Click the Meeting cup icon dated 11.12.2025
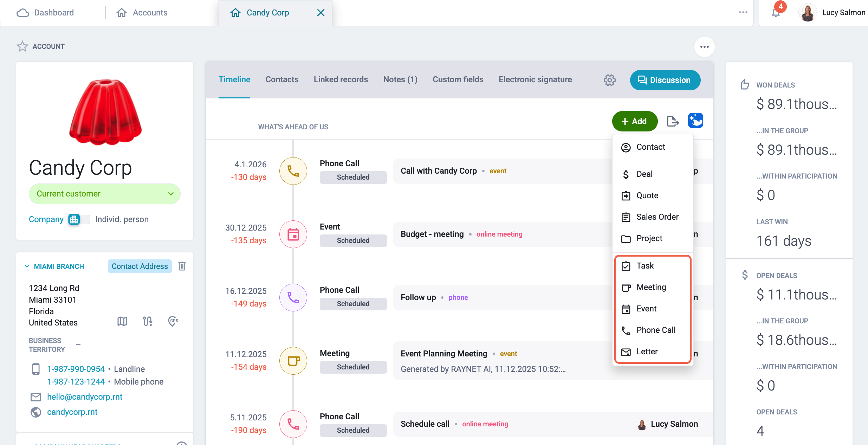Image resolution: width=868 pixels, height=445 pixels. click(x=293, y=361)
